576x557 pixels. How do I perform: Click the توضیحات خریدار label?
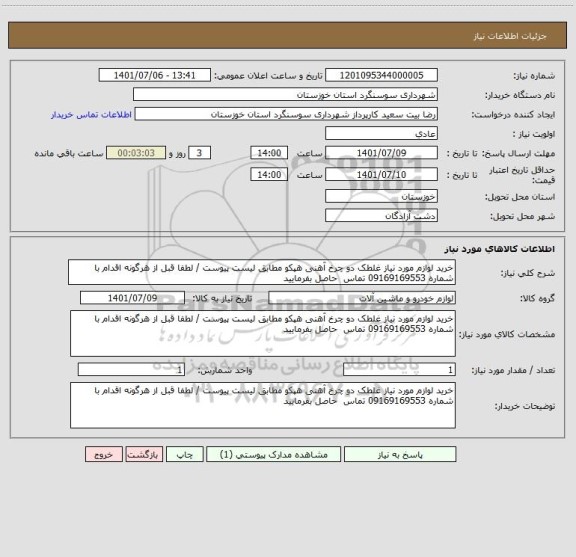pos(525,406)
